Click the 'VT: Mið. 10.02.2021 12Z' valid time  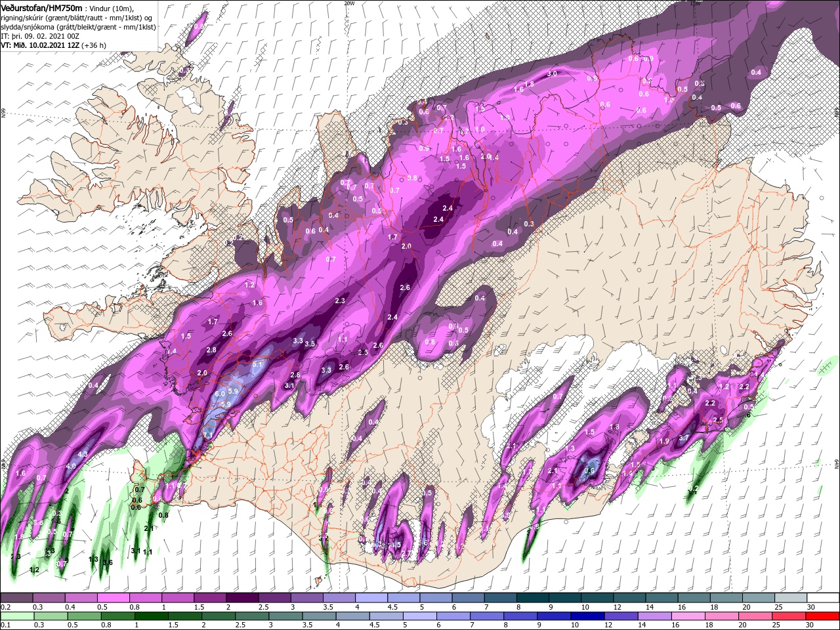[40, 45]
